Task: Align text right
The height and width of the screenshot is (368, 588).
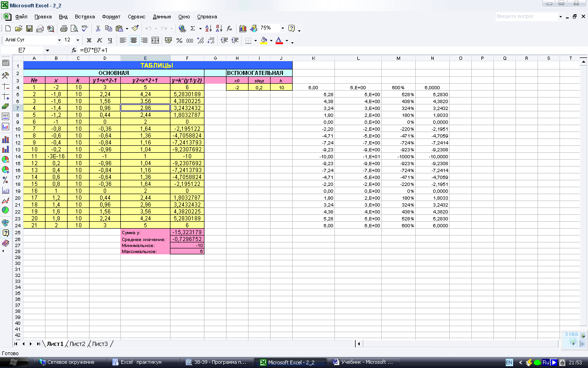Action: [144, 40]
